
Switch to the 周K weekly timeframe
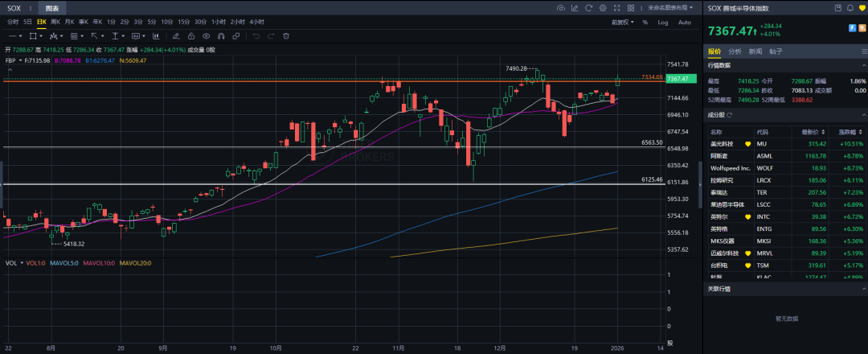point(55,23)
